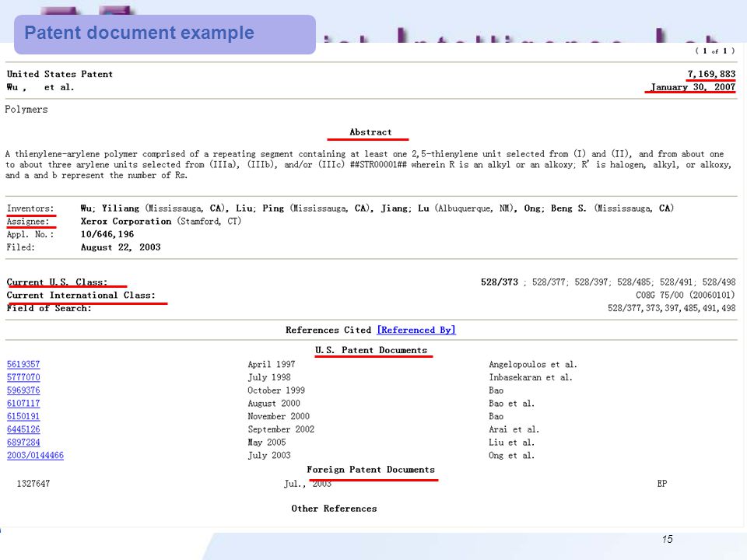
Task: Select the foreign country code "EP"
Action: 661,483
